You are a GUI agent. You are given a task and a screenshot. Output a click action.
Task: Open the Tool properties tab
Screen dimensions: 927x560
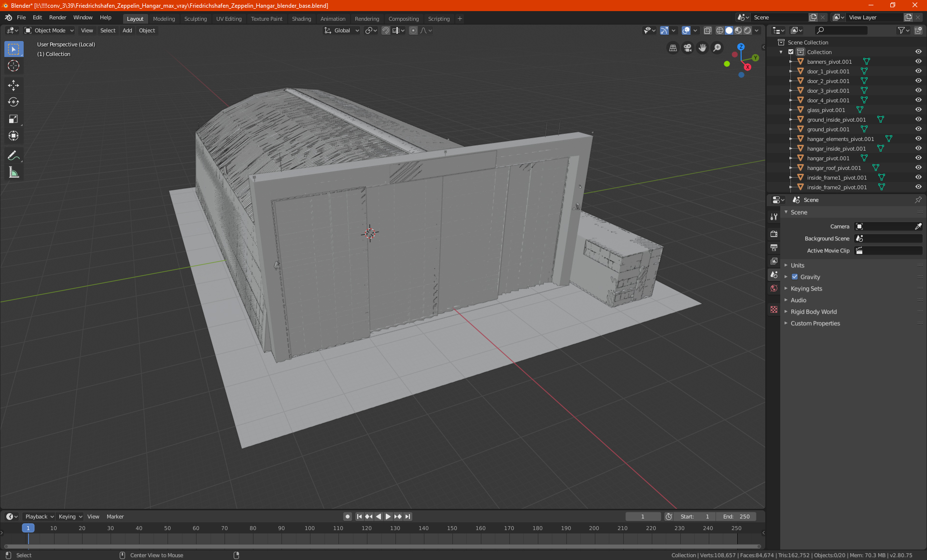(774, 217)
